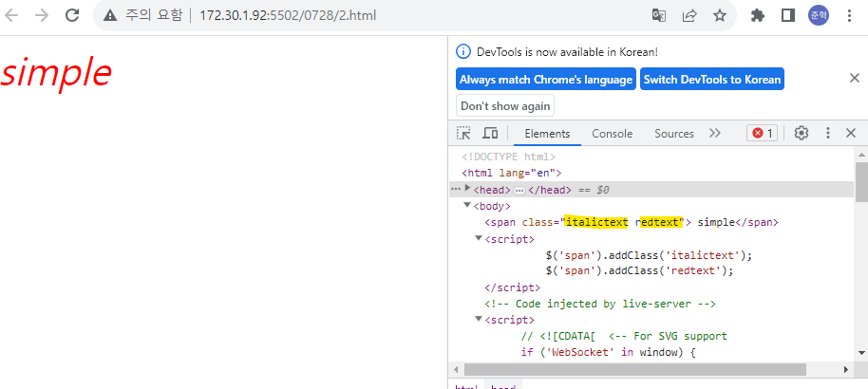Select the addClass('redtext') script line

[639, 271]
